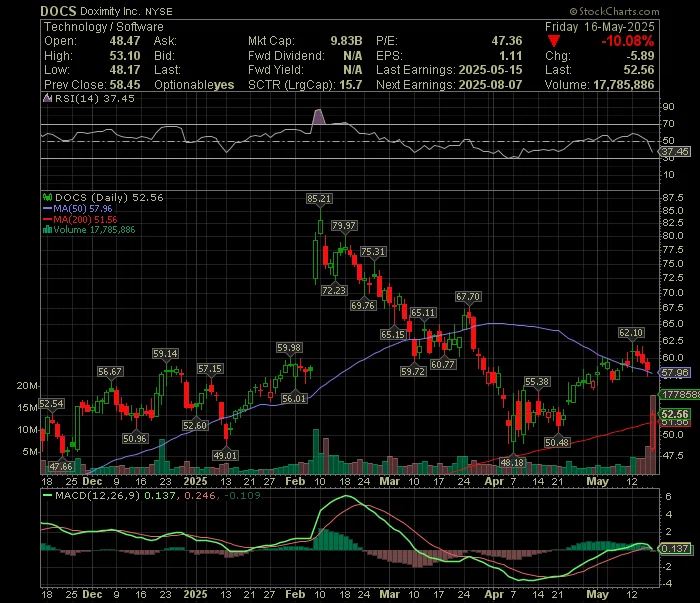Click the 52.60 low price label
700x603 pixels.
(x=195, y=425)
